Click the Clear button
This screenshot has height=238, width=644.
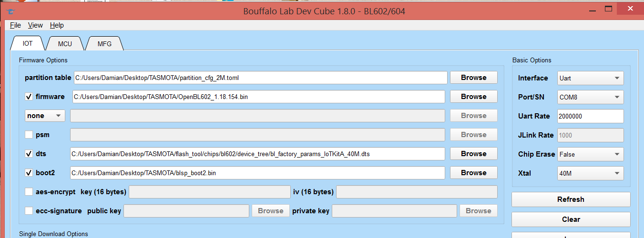click(571, 219)
